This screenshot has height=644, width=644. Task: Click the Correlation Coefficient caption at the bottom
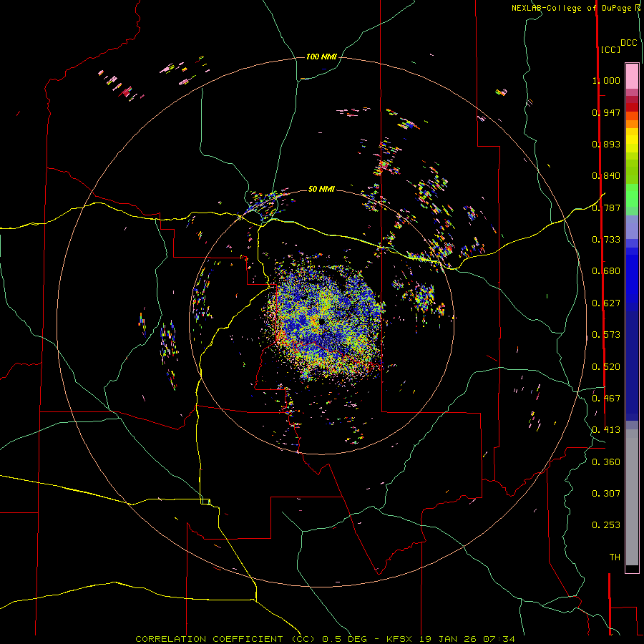(325, 639)
